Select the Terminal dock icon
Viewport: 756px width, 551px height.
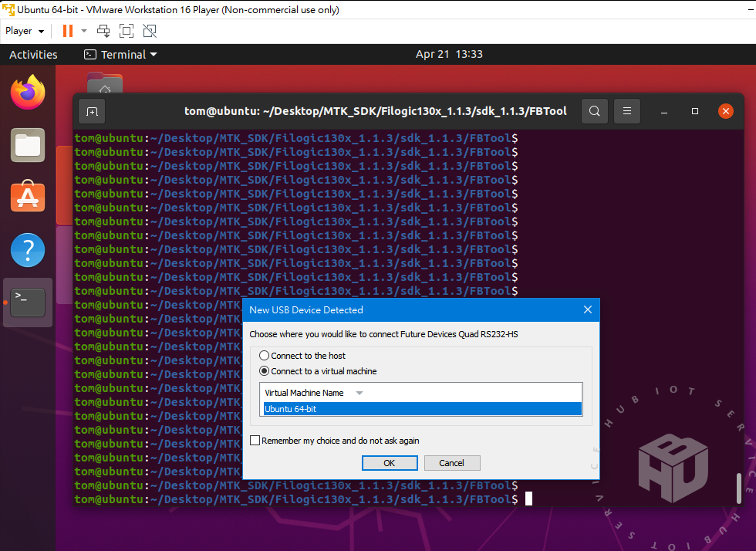28,303
